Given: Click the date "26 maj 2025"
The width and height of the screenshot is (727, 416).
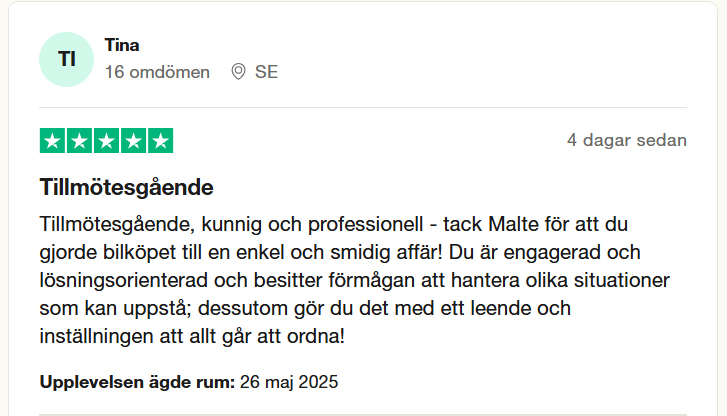Looking at the screenshot, I should [289, 382].
